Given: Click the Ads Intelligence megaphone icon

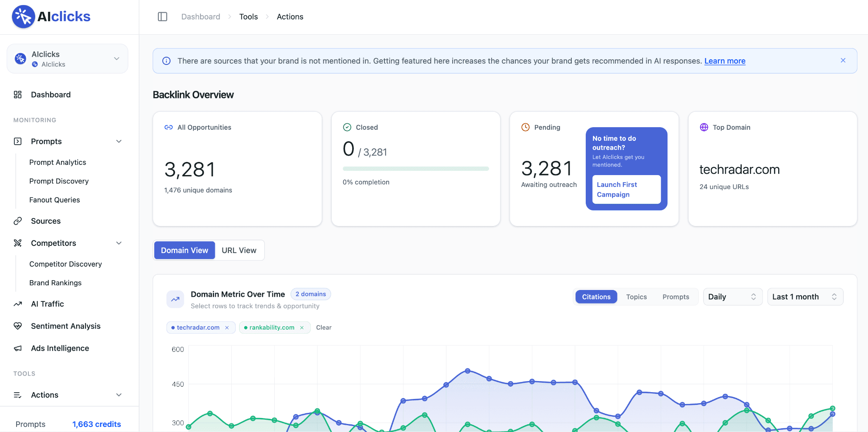Looking at the screenshot, I should point(18,348).
